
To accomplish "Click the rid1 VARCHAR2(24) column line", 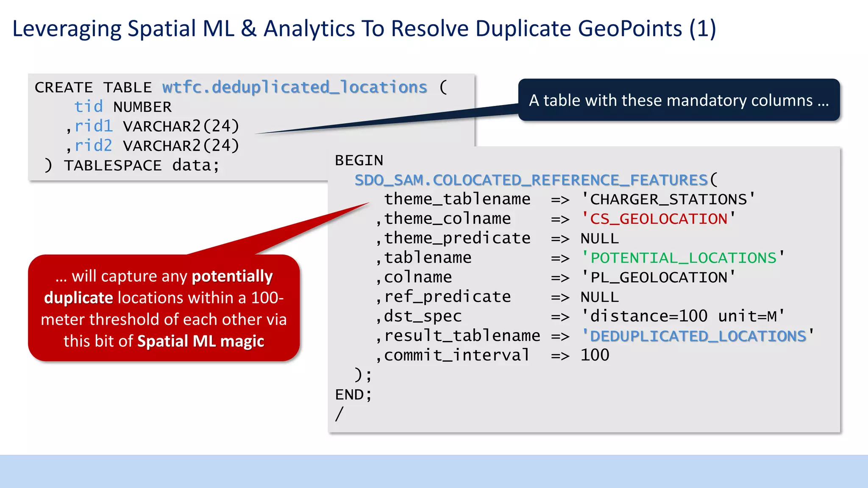I will (153, 126).
